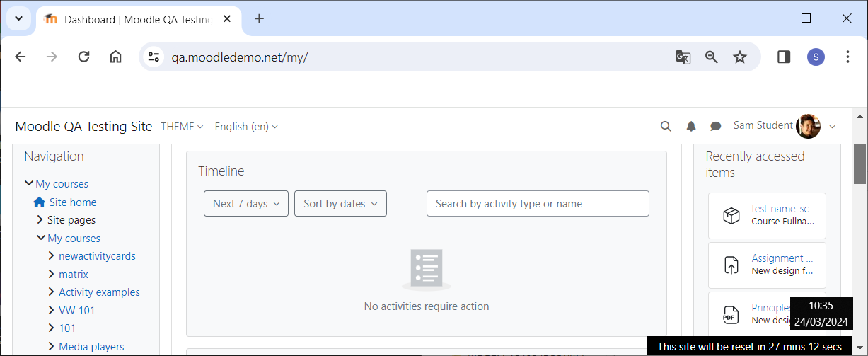This screenshot has width=868, height=356.
Task: Click the zoom magnifier icon in address bar
Action: [712, 57]
